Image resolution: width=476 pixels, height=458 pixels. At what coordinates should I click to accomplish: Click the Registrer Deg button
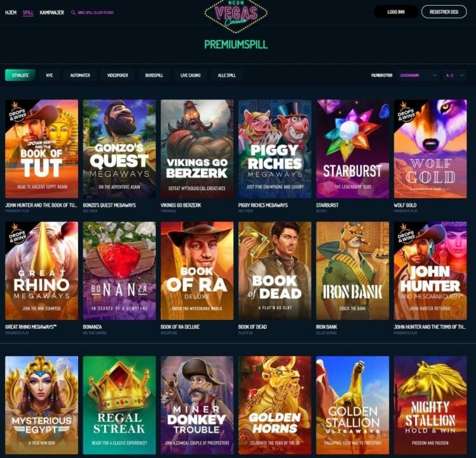[444, 12]
